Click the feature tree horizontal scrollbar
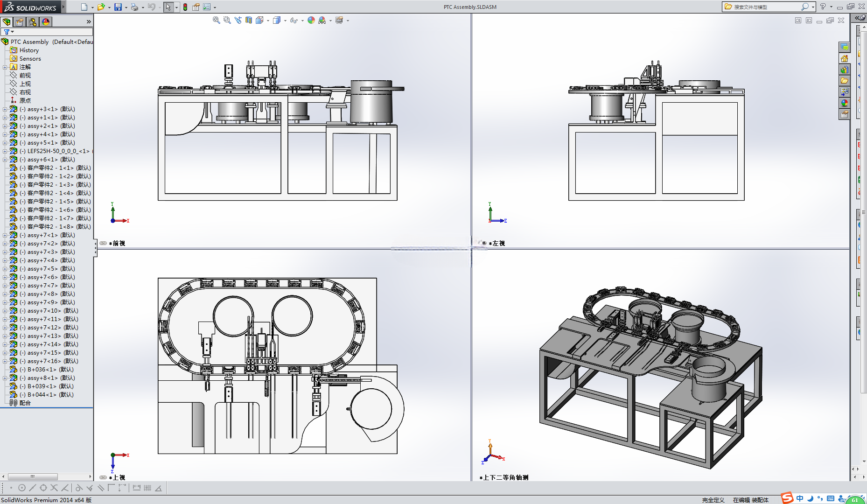Viewport: 867px width, 504px height. [47, 476]
